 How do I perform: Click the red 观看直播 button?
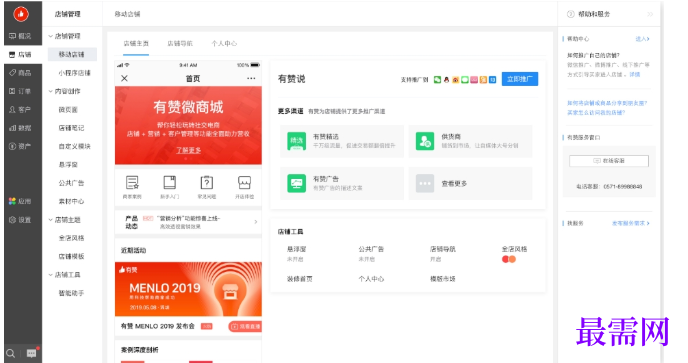pos(245,327)
